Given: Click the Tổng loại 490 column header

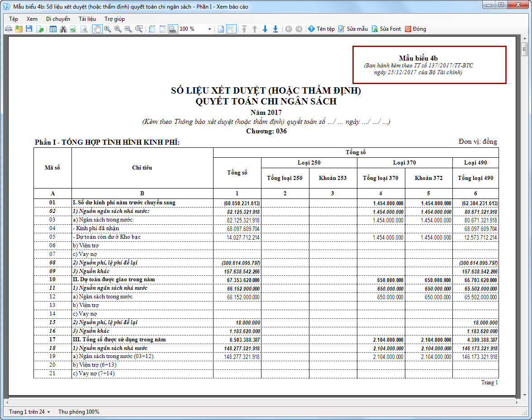Looking at the screenshot, I should pos(476,178).
